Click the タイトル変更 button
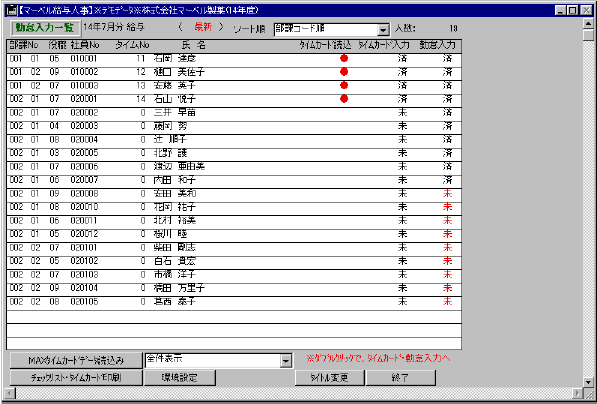This screenshot has width=597, height=404. click(x=330, y=378)
